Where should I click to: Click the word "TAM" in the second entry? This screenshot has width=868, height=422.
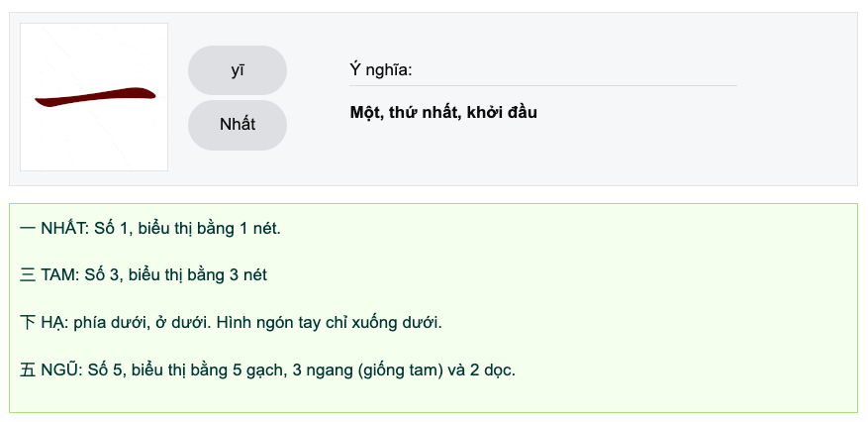click(x=59, y=275)
